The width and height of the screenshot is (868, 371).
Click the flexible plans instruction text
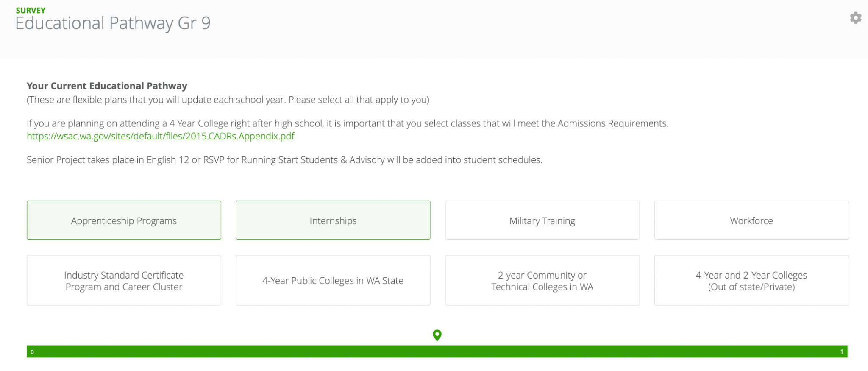(228, 100)
